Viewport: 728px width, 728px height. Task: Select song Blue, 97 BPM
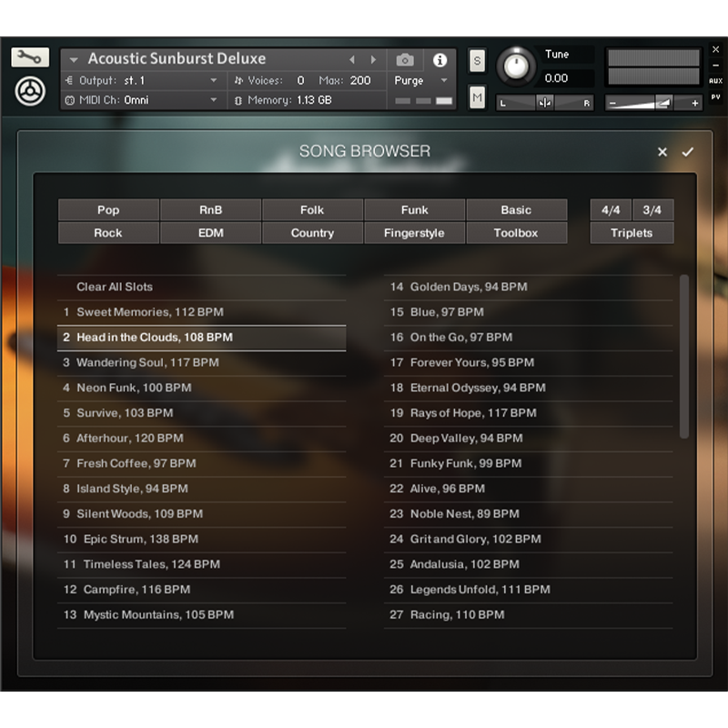pyautogui.click(x=529, y=312)
